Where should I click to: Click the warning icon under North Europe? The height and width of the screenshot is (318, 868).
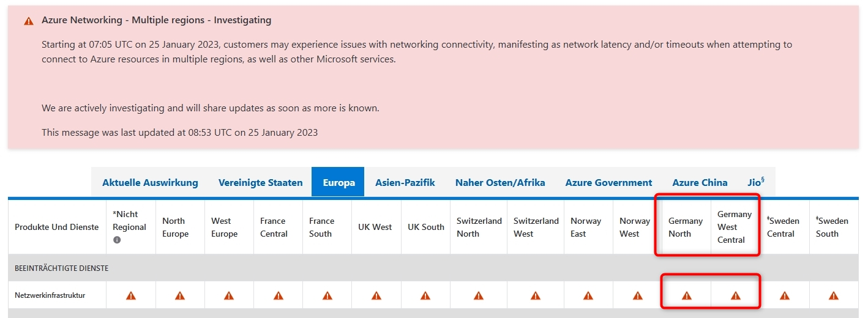pyautogui.click(x=180, y=295)
